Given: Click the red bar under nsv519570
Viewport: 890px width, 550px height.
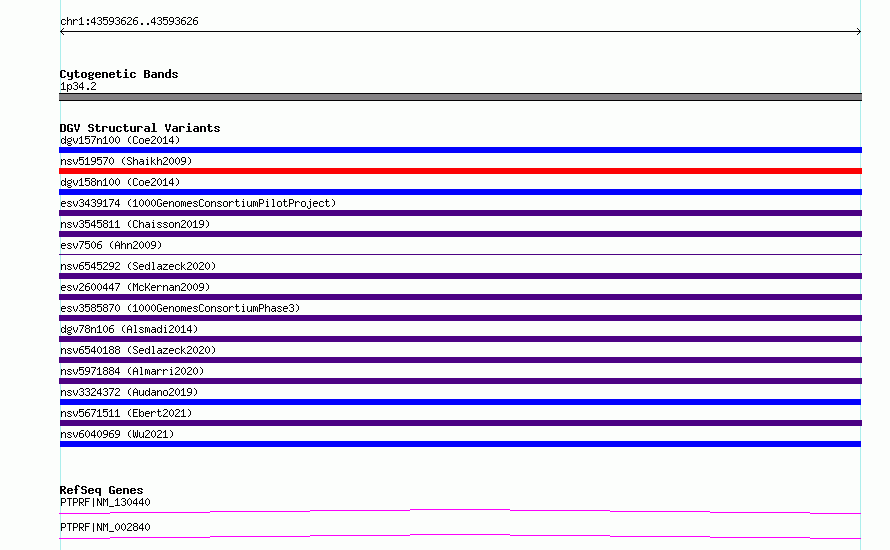Looking at the screenshot, I should [460, 171].
